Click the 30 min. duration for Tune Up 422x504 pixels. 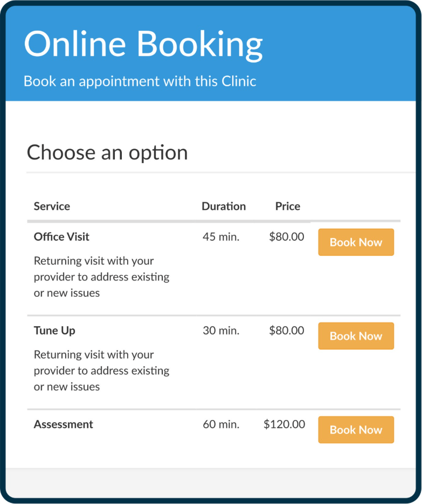pyautogui.click(x=220, y=331)
